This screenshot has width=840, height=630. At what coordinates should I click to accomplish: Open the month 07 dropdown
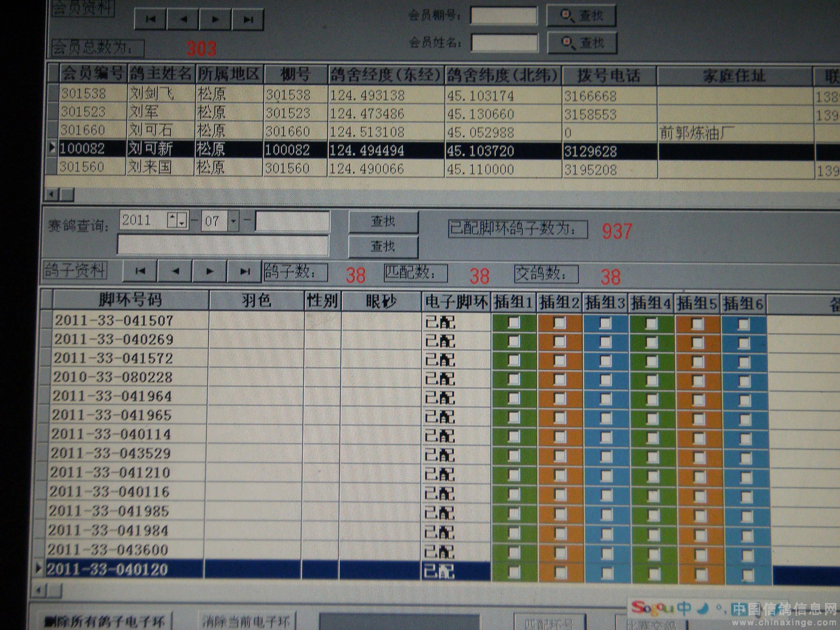pyautogui.click(x=234, y=221)
